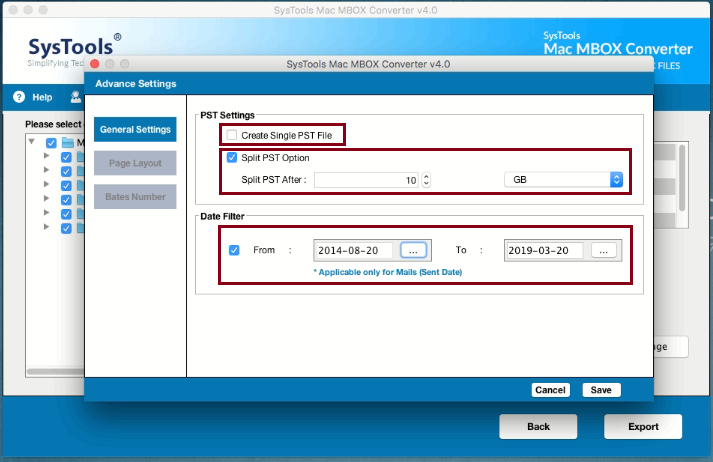Viewport: 713px width, 462px height.
Task: Switch to the Page Layout tab
Action: point(135,163)
